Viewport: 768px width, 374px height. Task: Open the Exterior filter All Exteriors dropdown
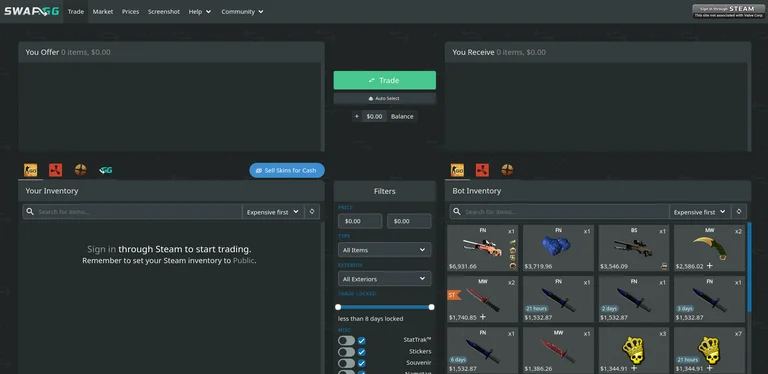click(x=384, y=279)
